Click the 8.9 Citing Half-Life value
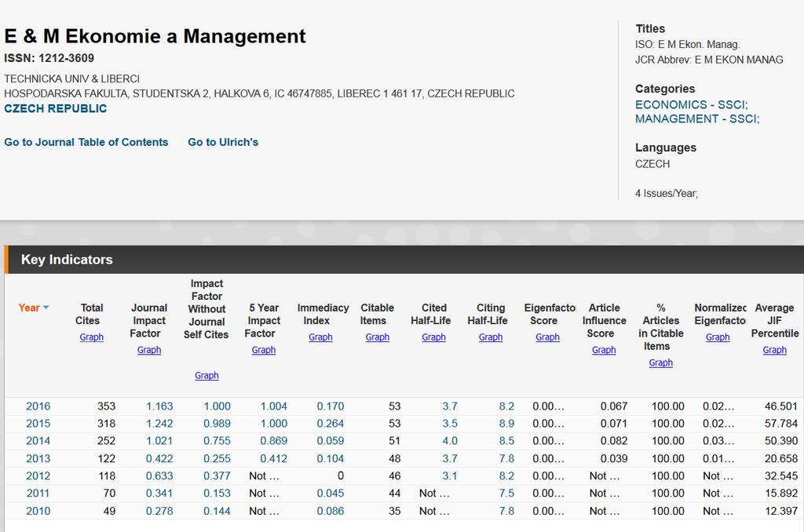This screenshot has height=532, width=804. [x=506, y=424]
